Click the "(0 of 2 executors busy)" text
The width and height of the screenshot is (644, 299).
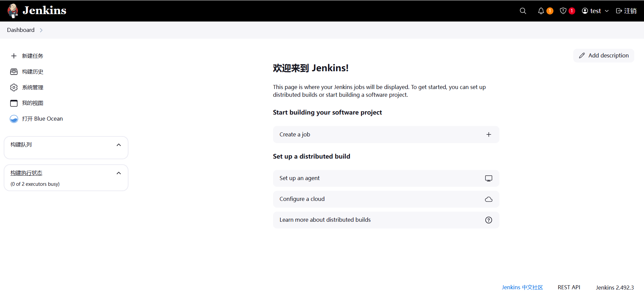click(35, 184)
